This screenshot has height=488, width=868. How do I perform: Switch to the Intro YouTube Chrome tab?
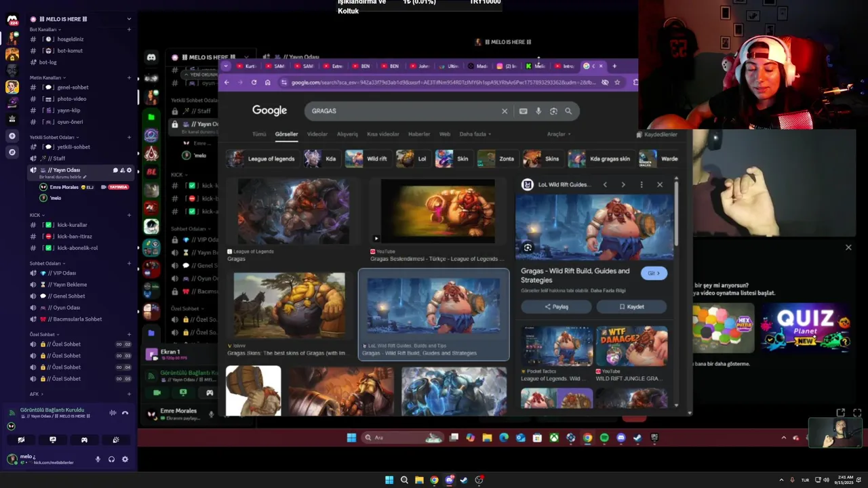pyautogui.click(x=564, y=66)
